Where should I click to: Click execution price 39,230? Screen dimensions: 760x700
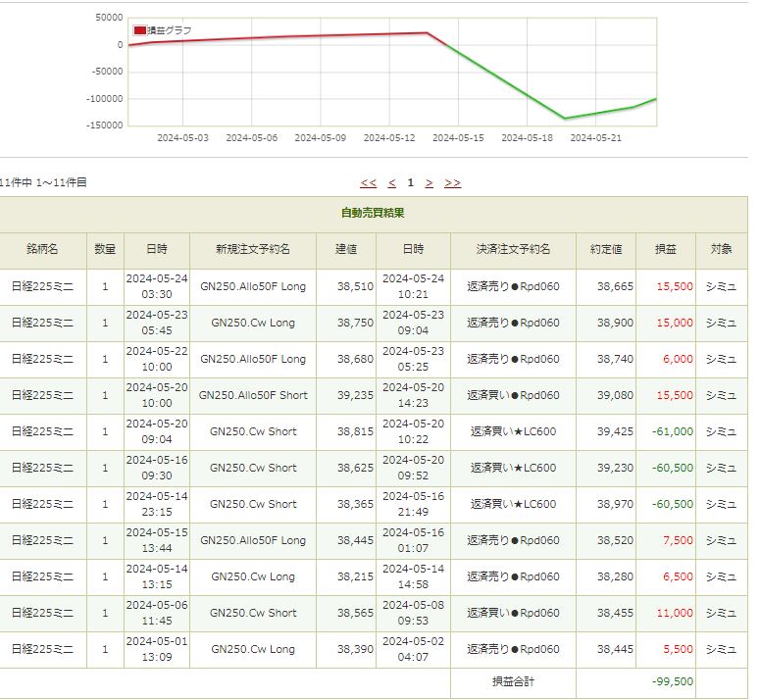(615, 468)
